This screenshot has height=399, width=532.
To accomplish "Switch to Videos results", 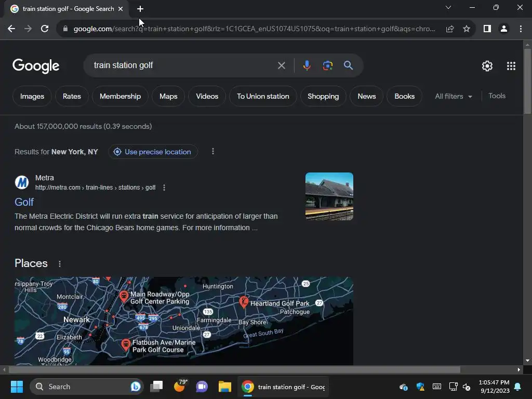I will [x=207, y=96].
